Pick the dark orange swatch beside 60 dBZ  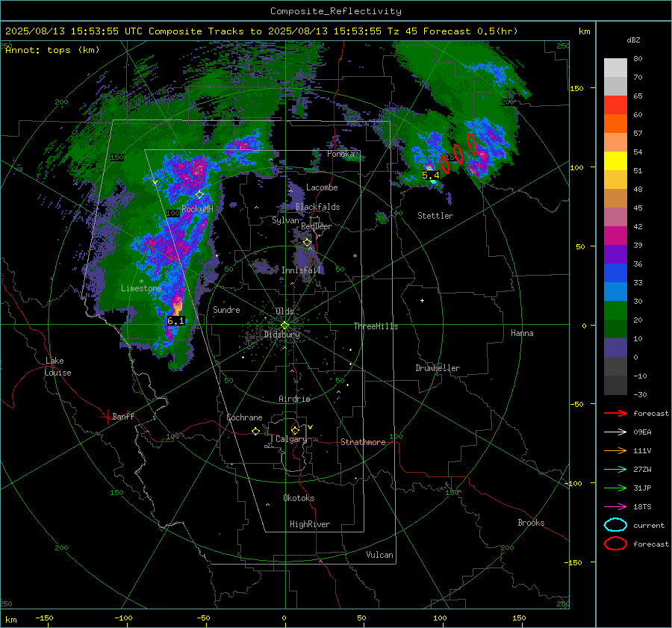click(615, 123)
